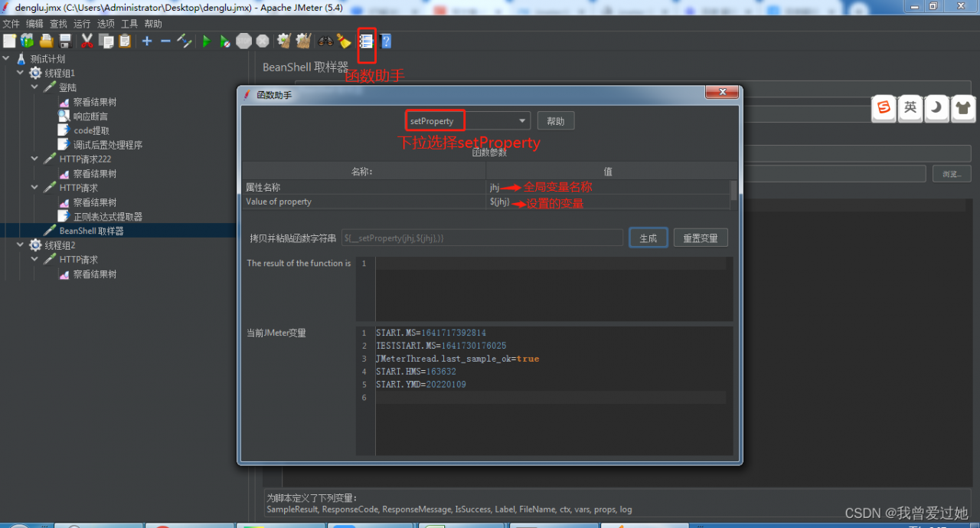The width and height of the screenshot is (980, 528).
Task: Collapse the 登陆 sampler node
Action: [x=34, y=87]
